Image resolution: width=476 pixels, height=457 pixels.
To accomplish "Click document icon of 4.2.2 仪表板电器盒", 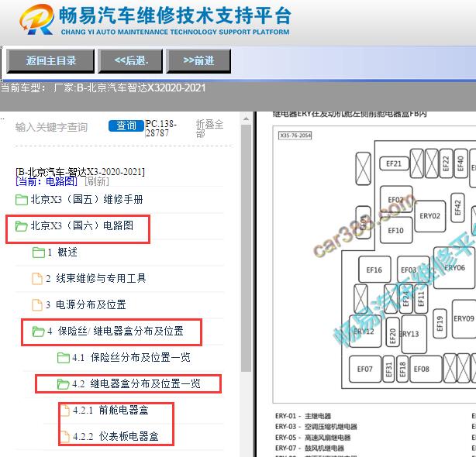I will click(x=65, y=437).
